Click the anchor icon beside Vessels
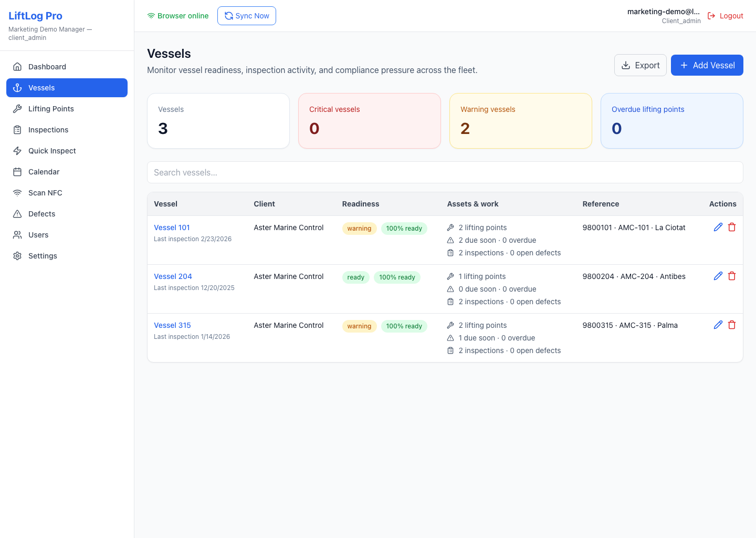This screenshot has height=538, width=756. tap(17, 88)
